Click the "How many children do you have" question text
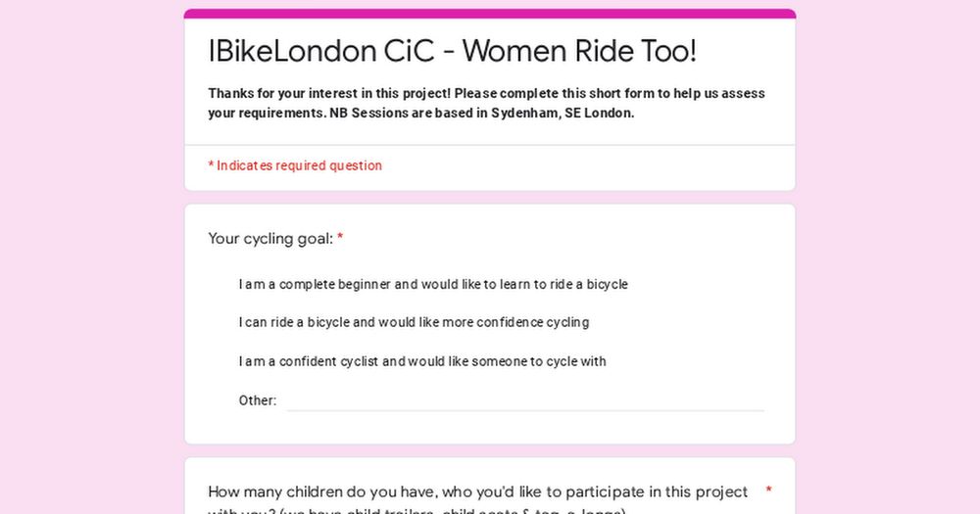Screen dimensions: 980x514 [477, 491]
